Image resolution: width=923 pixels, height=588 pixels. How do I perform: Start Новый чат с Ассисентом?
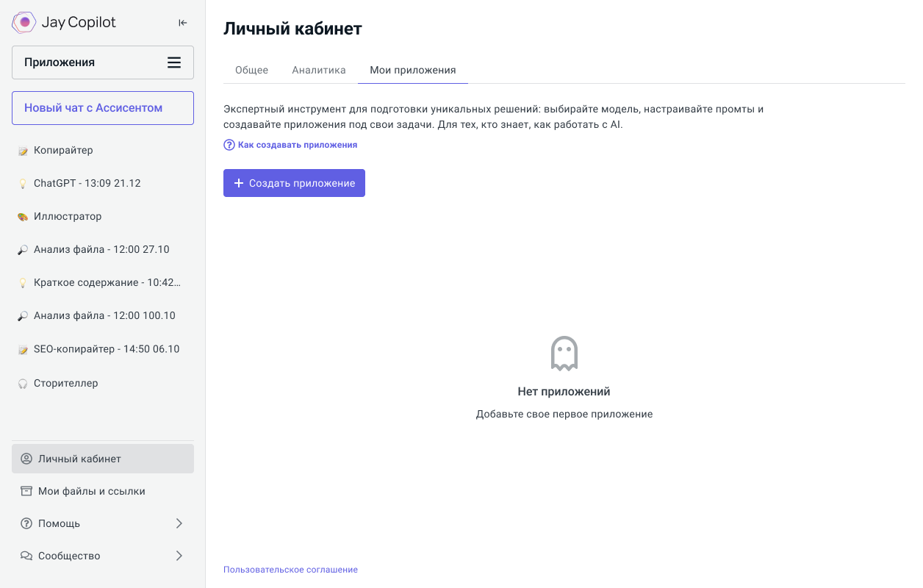coord(103,108)
